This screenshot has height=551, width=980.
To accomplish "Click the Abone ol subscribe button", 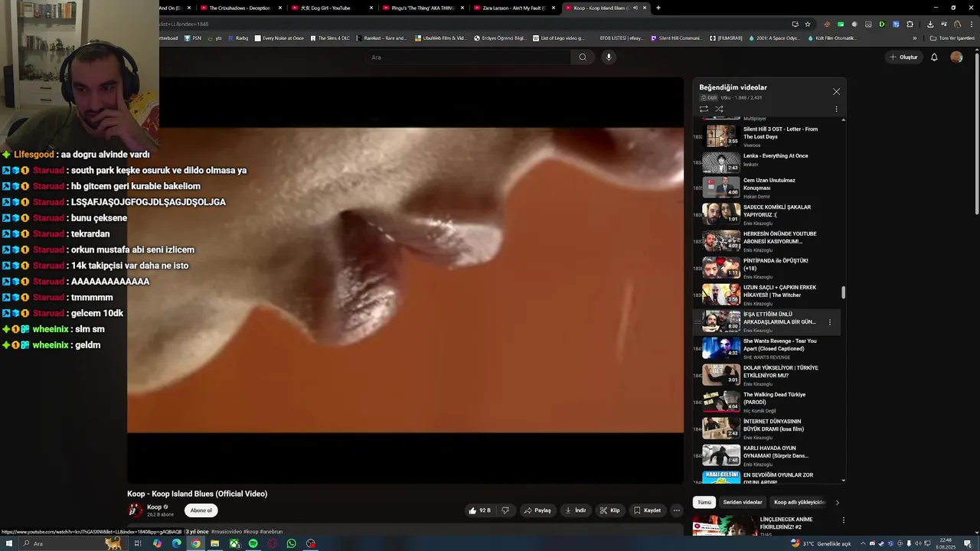I will [x=201, y=510].
